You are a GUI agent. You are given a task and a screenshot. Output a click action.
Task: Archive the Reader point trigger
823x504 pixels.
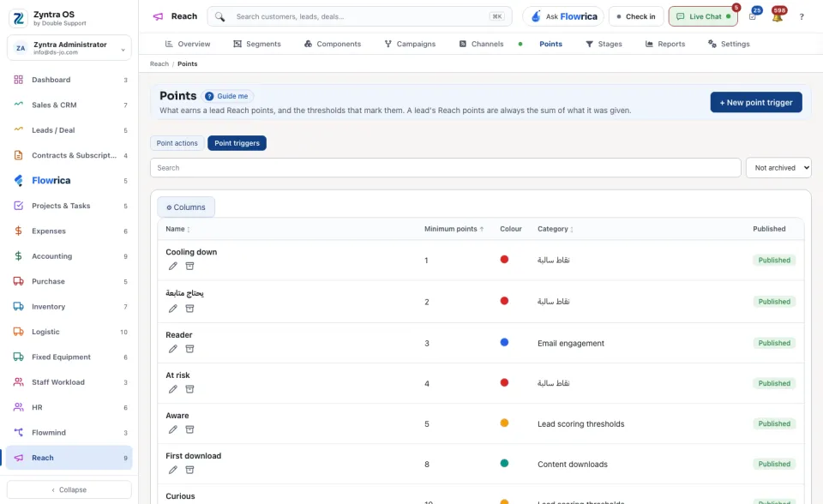189,349
